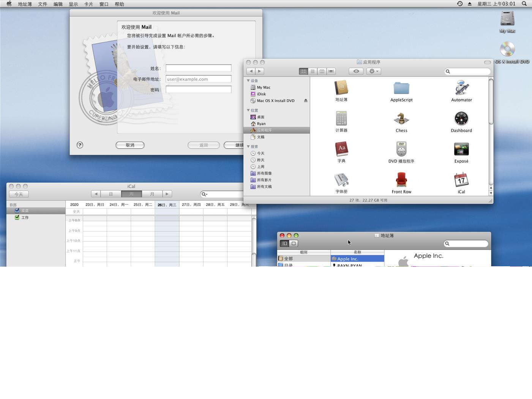Eject Mac OS X Install DVD
The image size is (532, 399).
point(305,101)
